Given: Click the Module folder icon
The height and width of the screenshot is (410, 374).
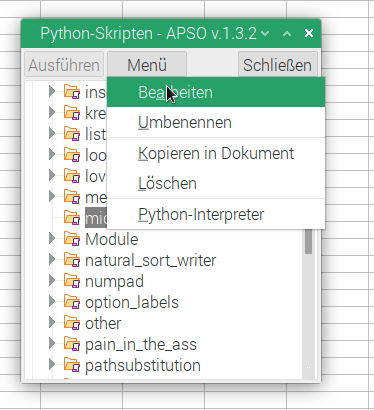Looking at the screenshot, I should pyautogui.click(x=72, y=239).
